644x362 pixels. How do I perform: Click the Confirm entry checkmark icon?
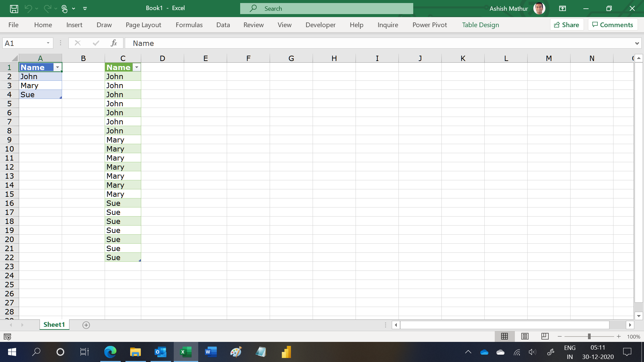tap(96, 43)
